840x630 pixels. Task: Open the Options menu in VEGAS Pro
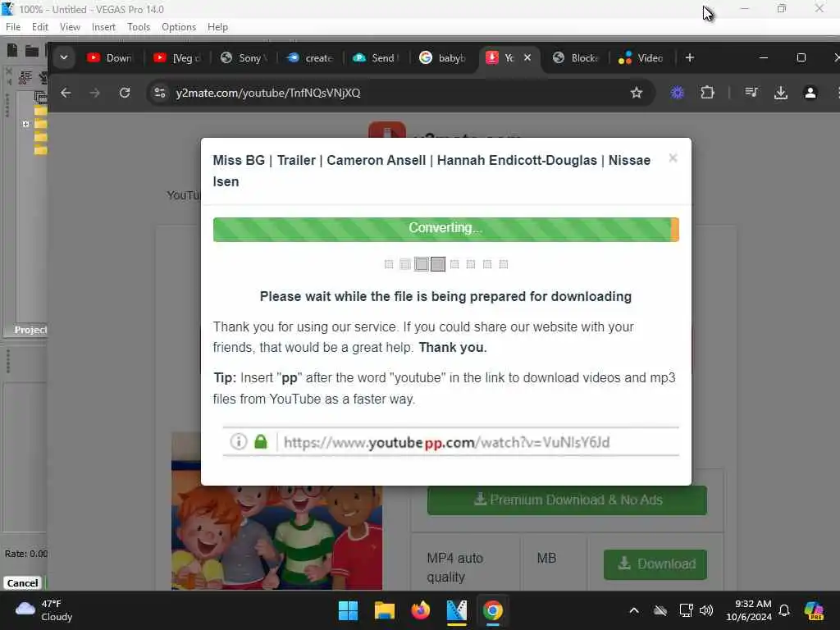pos(178,27)
